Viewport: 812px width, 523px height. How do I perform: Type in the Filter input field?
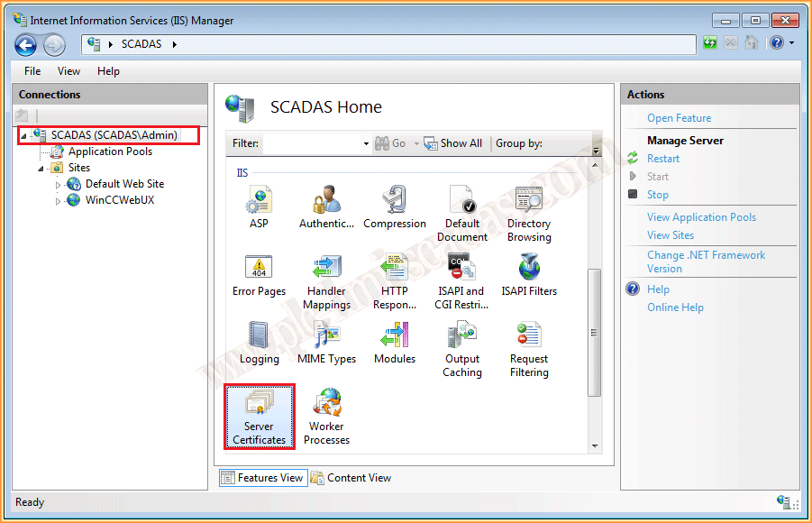click(x=311, y=143)
